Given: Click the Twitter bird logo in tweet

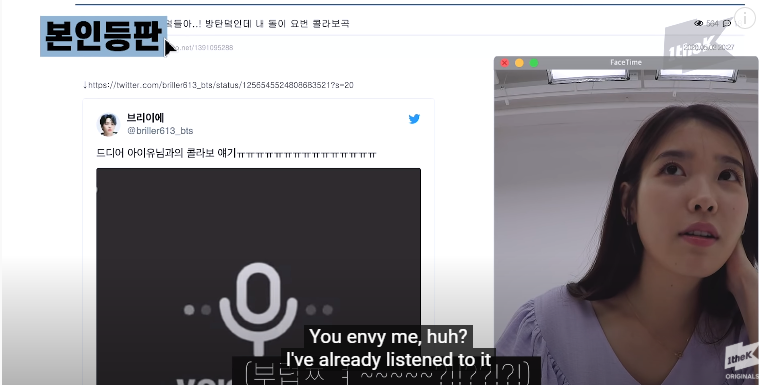Looking at the screenshot, I should pos(414,119).
